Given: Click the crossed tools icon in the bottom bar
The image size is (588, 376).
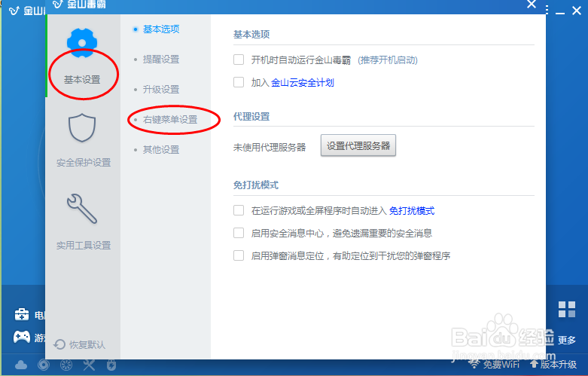Looking at the screenshot, I should 89,365.
